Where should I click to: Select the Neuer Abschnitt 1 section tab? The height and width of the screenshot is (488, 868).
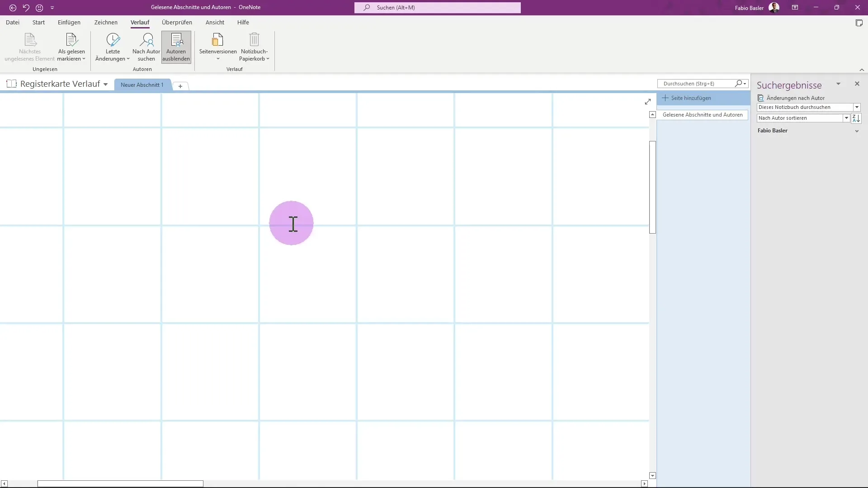pyautogui.click(x=142, y=85)
